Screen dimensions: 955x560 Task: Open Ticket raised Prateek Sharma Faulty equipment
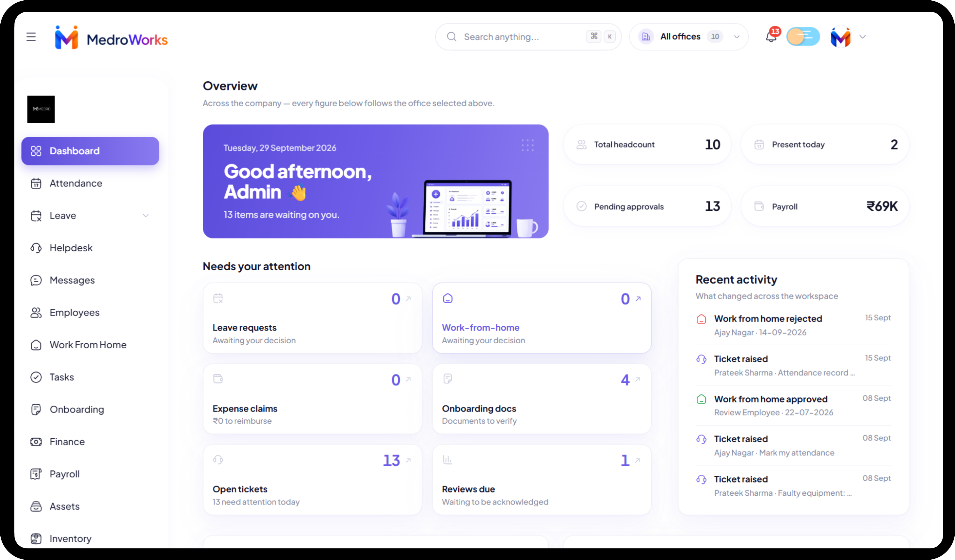(x=794, y=486)
